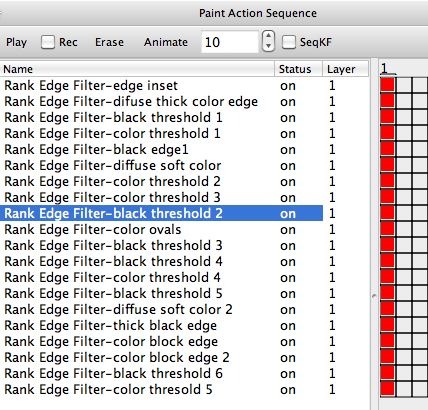The image size is (428, 410).
Task: Click the frame count field showing 10
Action: pyautogui.click(x=230, y=42)
